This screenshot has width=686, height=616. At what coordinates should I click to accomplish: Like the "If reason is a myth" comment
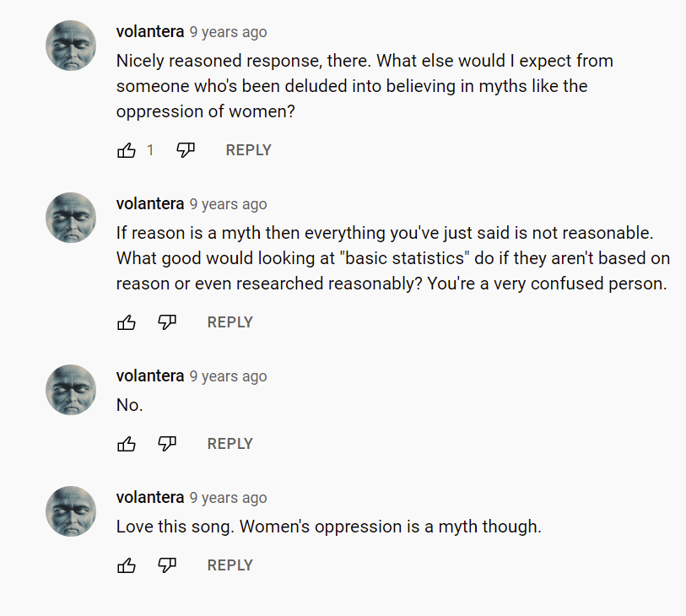(127, 322)
